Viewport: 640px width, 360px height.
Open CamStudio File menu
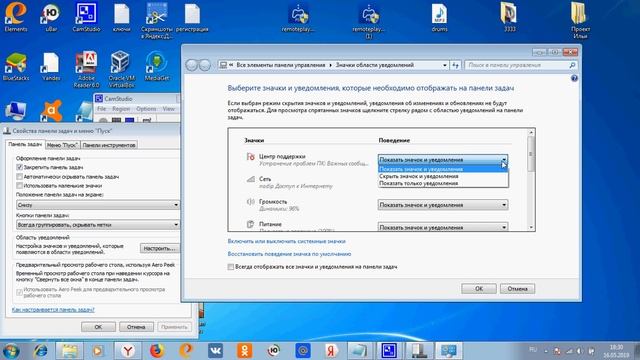click(101, 109)
